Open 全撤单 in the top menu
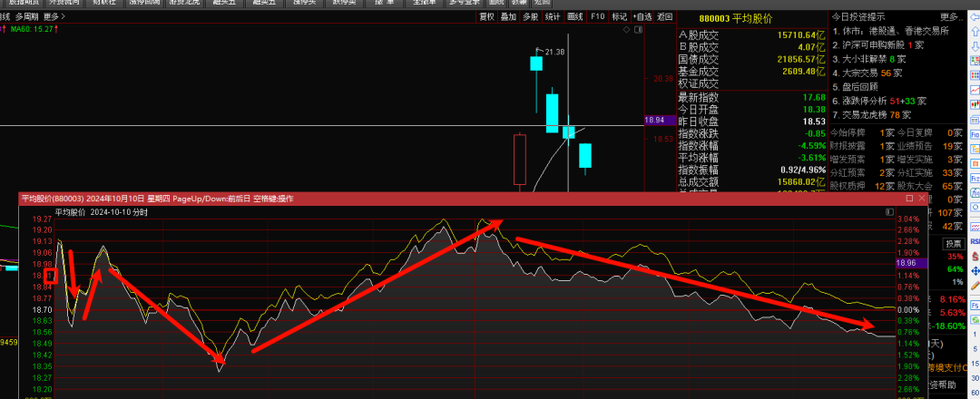 pyautogui.click(x=425, y=3)
